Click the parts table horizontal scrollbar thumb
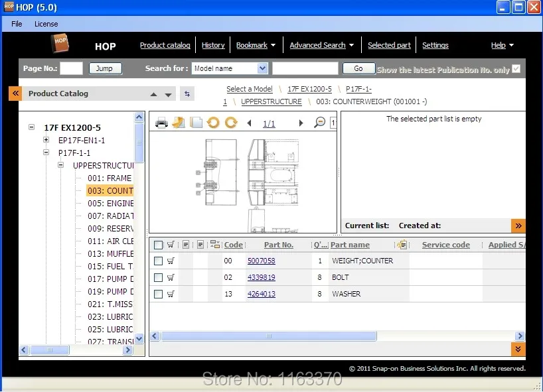 [269, 336]
